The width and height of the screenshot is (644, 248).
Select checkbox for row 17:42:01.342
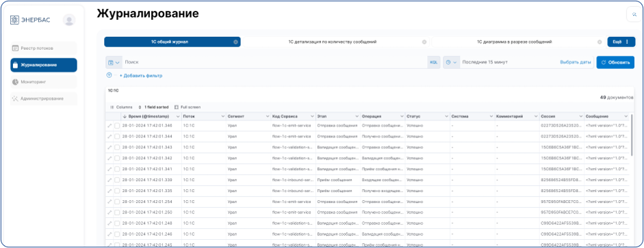(117, 159)
